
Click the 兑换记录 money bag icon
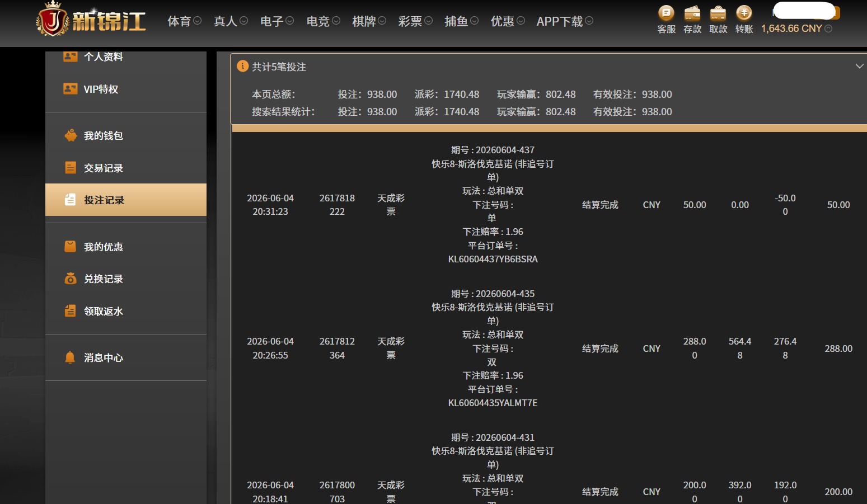coord(71,279)
